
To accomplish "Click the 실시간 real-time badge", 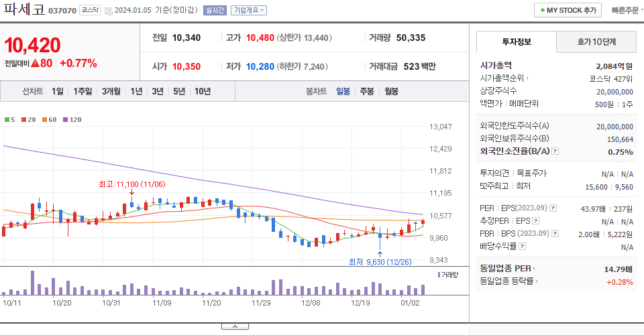I will pos(215,10).
